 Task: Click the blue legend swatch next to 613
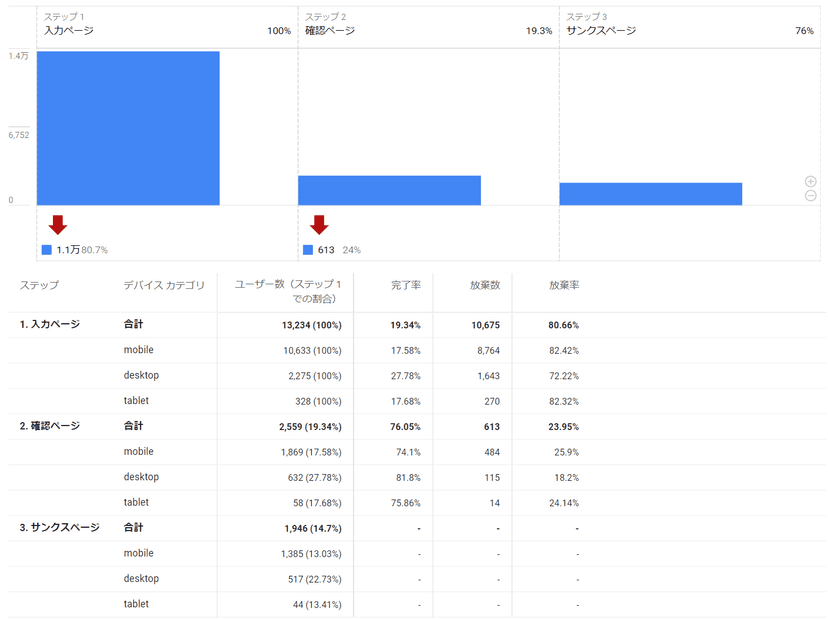[x=308, y=250]
